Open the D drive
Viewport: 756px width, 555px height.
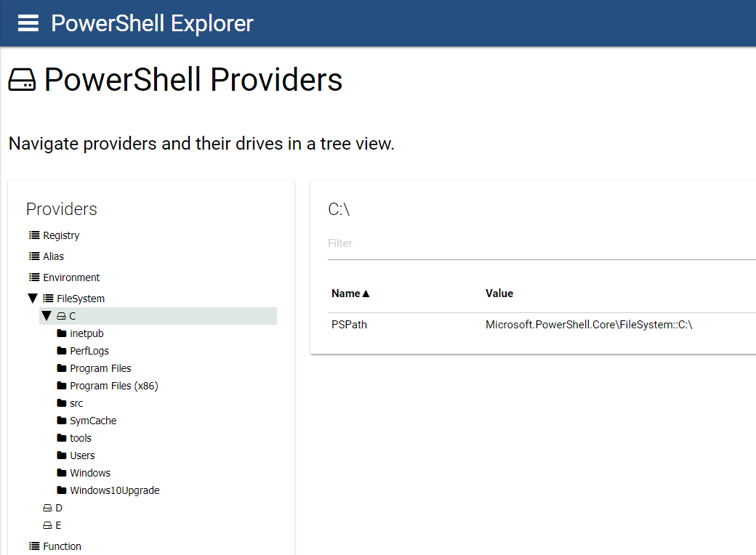coord(59,508)
